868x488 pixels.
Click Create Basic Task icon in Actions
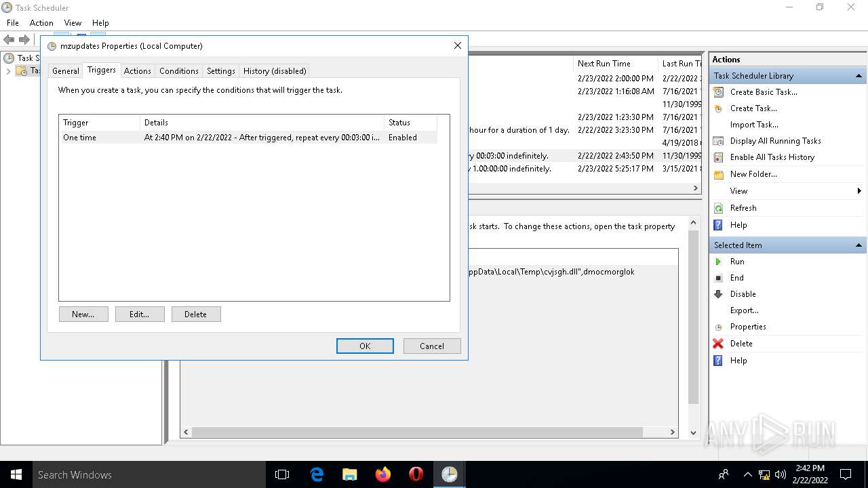click(x=718, y=92)
